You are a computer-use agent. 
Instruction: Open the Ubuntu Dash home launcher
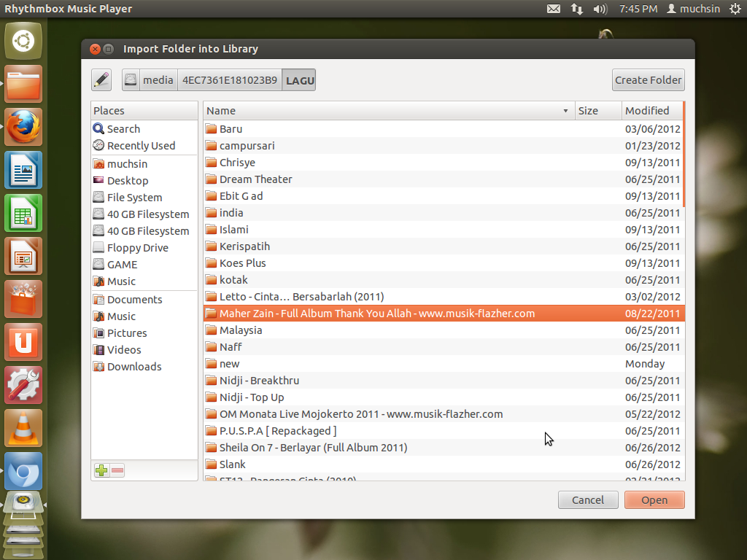pos(23,41)
